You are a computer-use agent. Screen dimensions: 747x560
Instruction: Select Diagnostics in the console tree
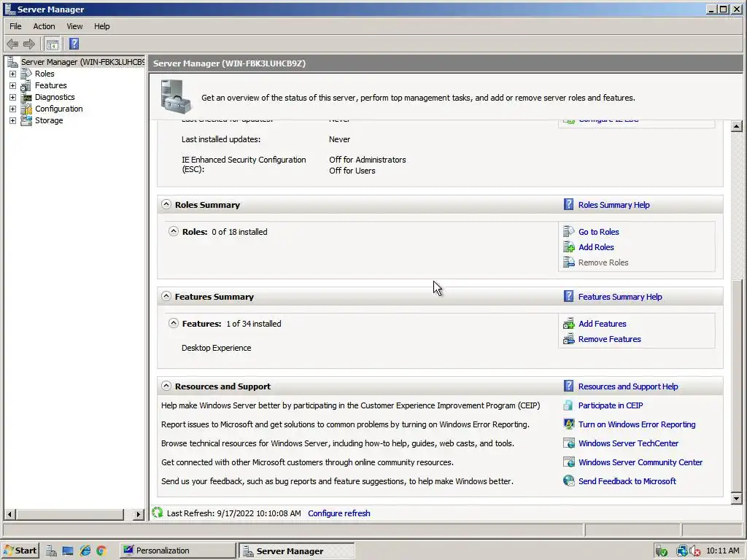coord(55,97)
